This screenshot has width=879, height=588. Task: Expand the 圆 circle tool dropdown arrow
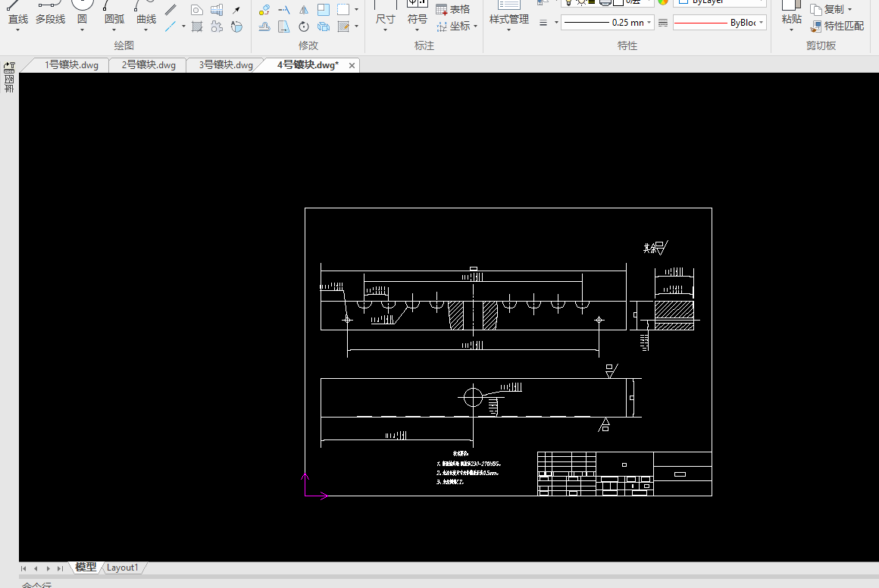tap(82, 31)
